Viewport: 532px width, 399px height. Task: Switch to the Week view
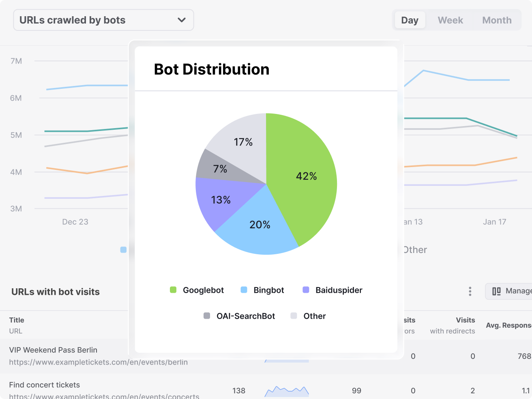[450, 20]
